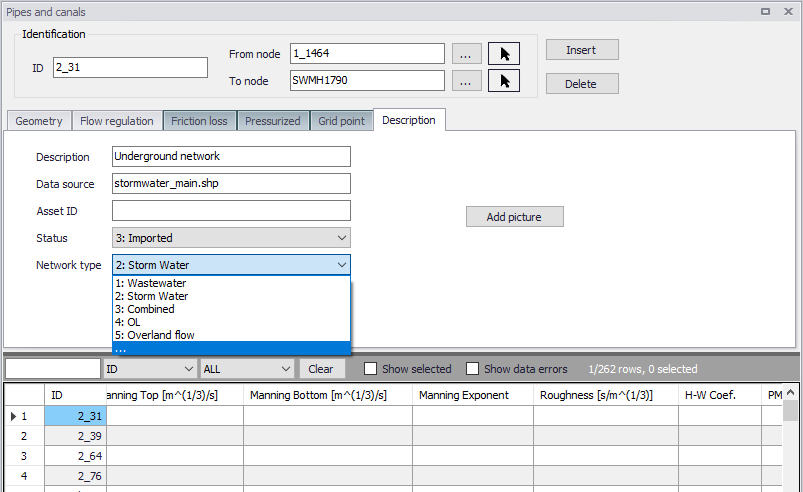Image resolution: width=803 pixels, height=492 pixels.
Task: Select table cell 2_64
Action: pyautogui.click(x=75, y=456)
